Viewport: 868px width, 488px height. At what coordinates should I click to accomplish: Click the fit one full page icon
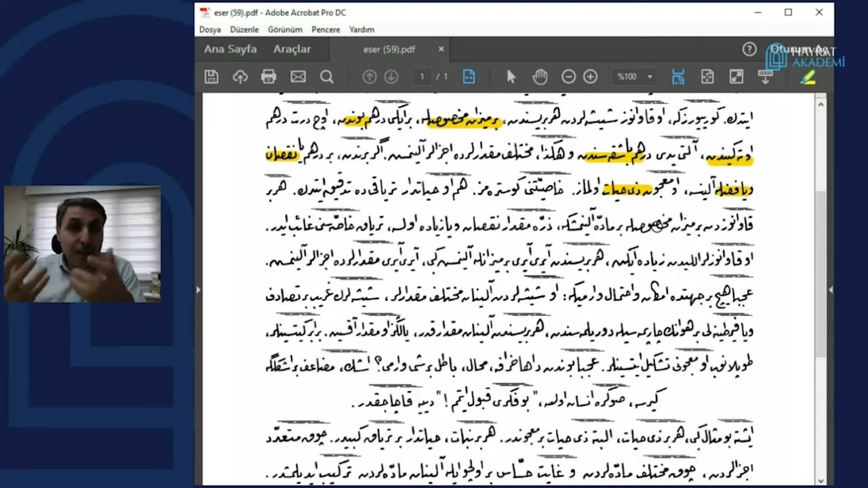(x=707, y=77)
